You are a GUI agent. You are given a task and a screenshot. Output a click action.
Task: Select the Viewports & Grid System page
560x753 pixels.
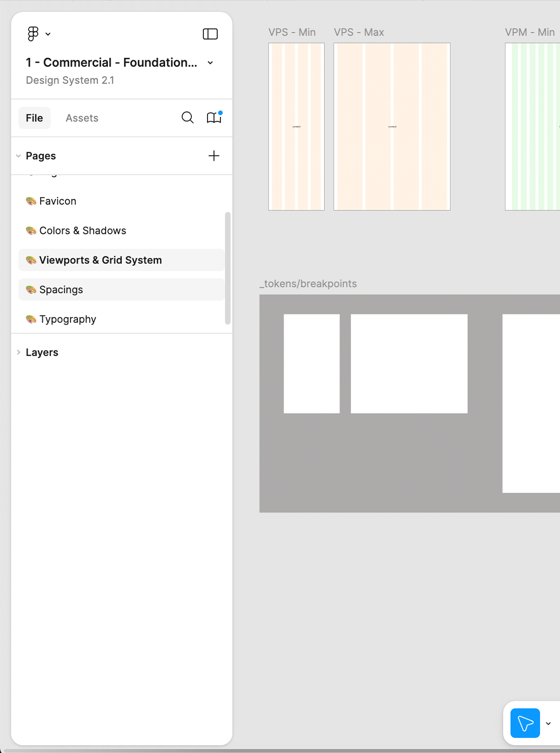[121, 260]
